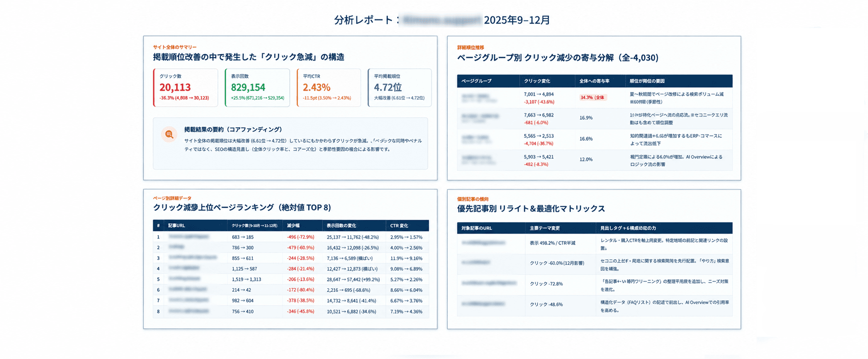Select the 表示回数 card showing 829,154

coord(257,88)
